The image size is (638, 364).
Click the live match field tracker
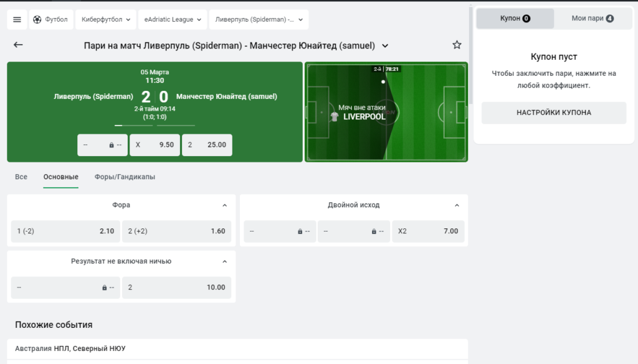click(x=386, y=112)
